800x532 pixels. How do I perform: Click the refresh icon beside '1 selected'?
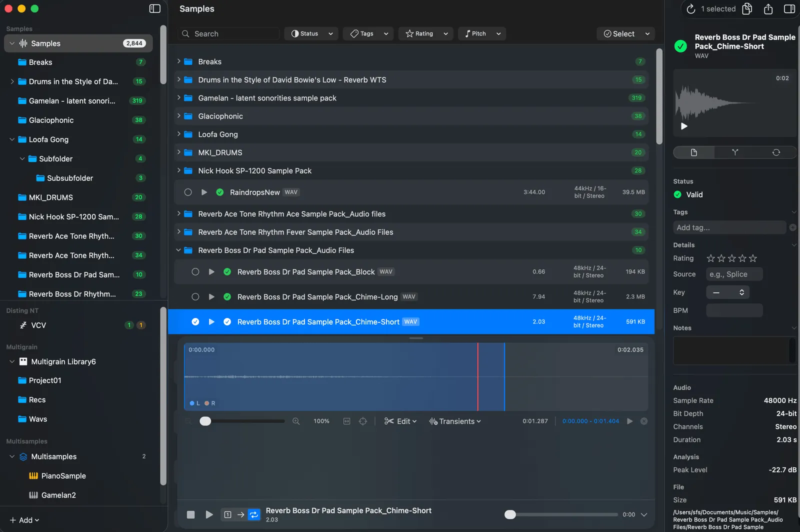coord(691,9)
